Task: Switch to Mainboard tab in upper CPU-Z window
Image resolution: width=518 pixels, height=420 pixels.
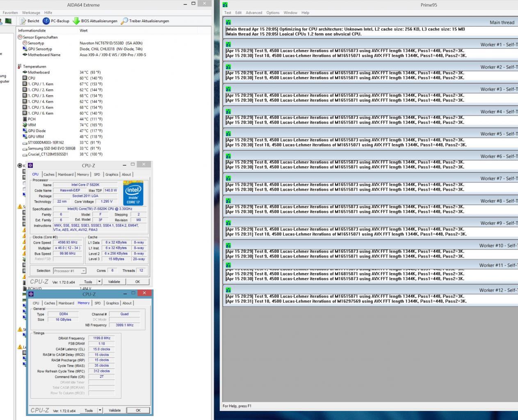Action: coord(66,174)
